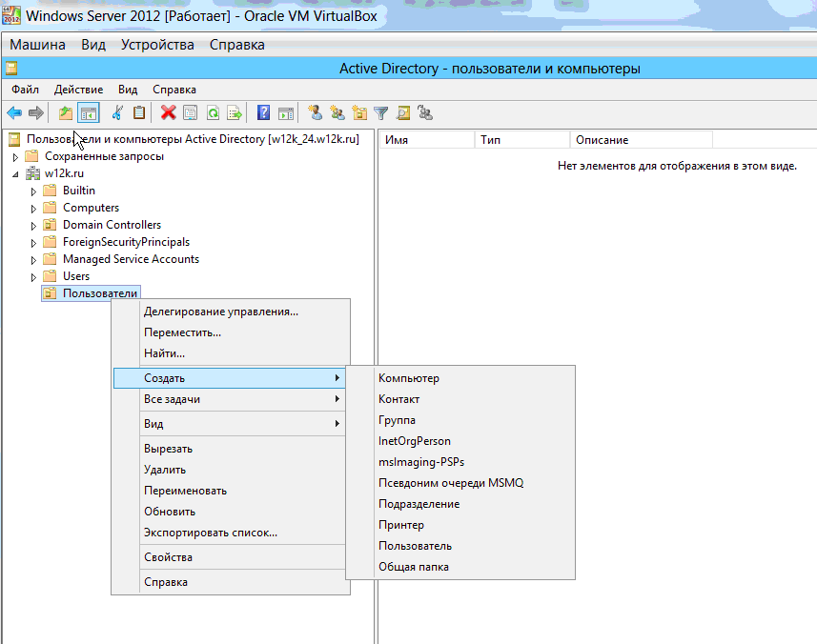
Task: Click the VirtualBox title bar icon
Action: (11, 15)
